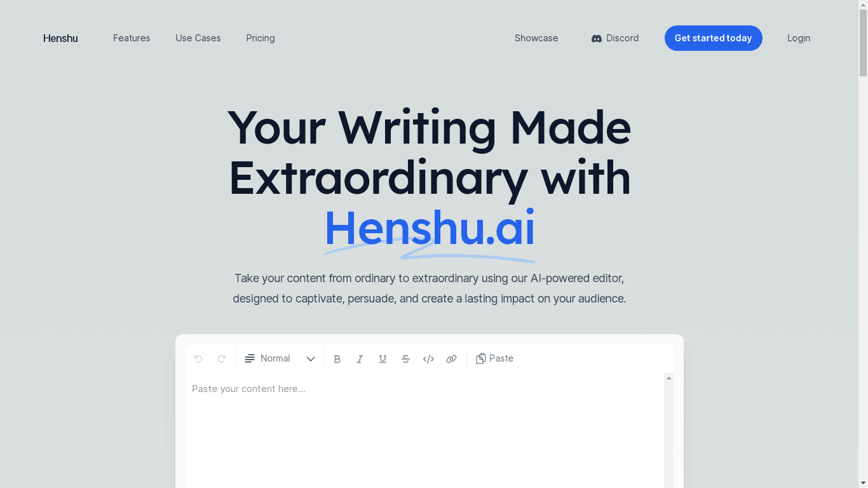Open the Login page

(799, 38)
